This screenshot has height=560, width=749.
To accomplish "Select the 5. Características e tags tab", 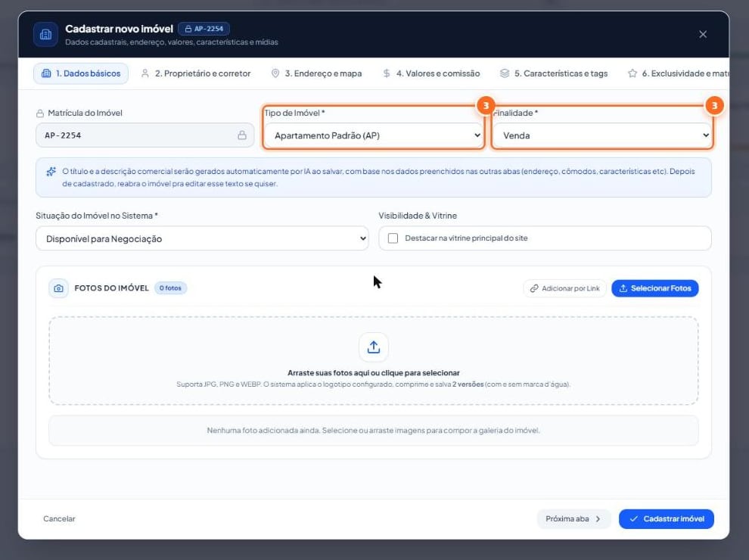I will point(554,73).
